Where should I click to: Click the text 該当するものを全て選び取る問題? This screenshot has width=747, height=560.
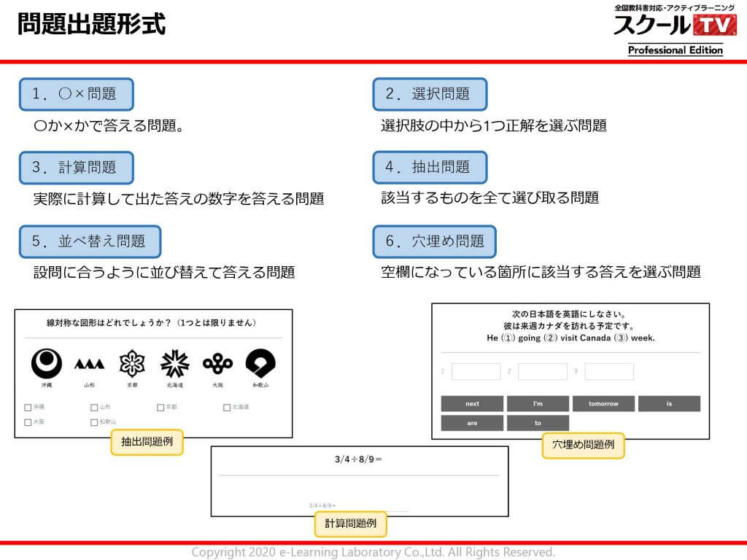click(x=489, y=198)
